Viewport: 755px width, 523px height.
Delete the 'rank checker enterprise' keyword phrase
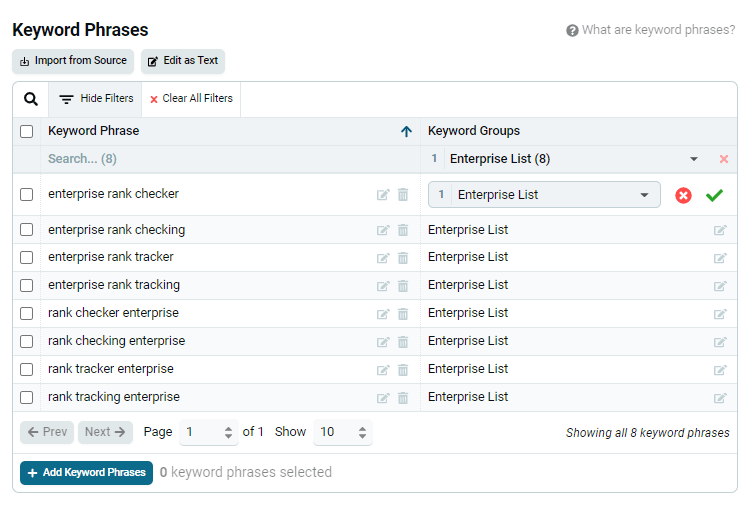tap(403, 314)
